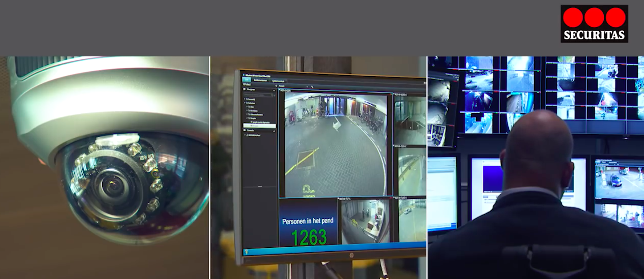This screenshot has height=279, width=644.
Task: Click the 'Personen in het pand' counter tile
Action: point(308,223)
